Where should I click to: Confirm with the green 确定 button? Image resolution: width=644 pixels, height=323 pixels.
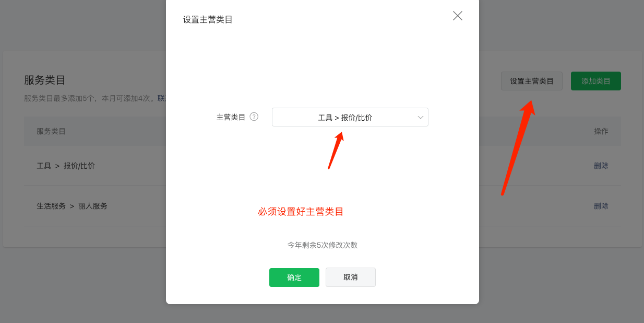[x=294, y=278]
